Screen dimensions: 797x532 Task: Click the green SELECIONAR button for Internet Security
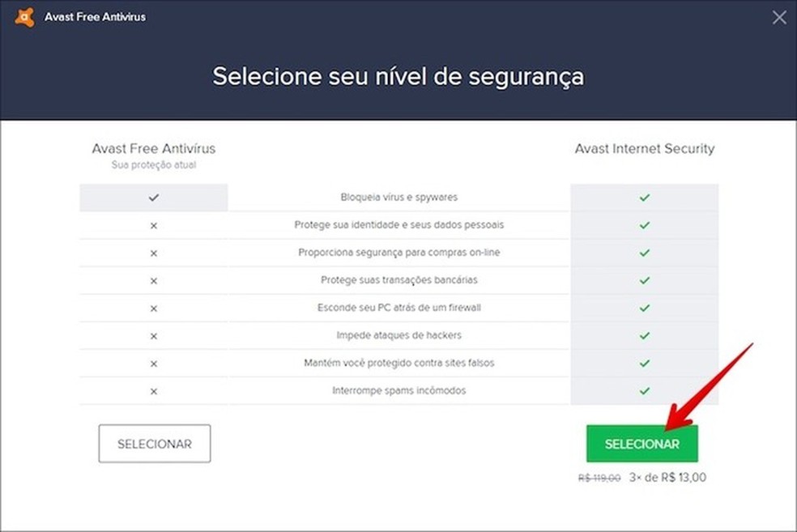(641, 443)
